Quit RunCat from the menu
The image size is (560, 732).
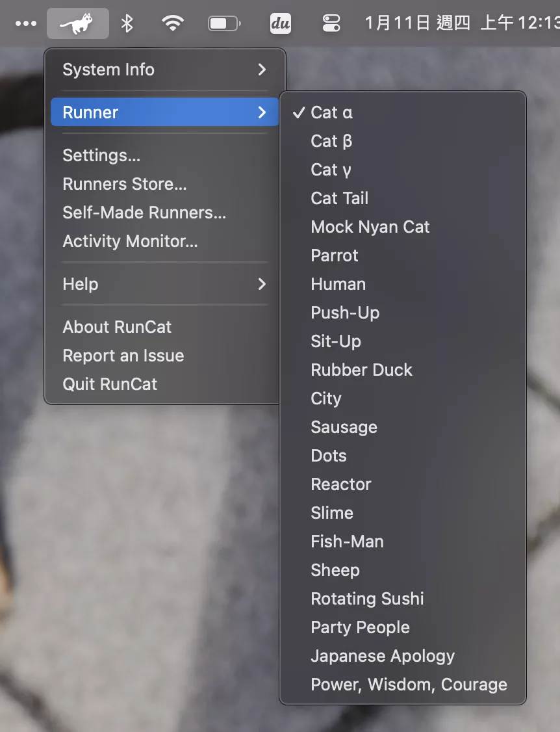pyautogui.click(x=164, y=384)
